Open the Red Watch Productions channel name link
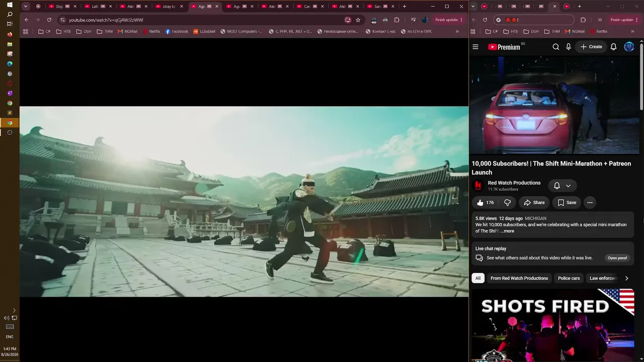This screenshot has height=362, width=644. pyautogui.click(x=514, y=183)
